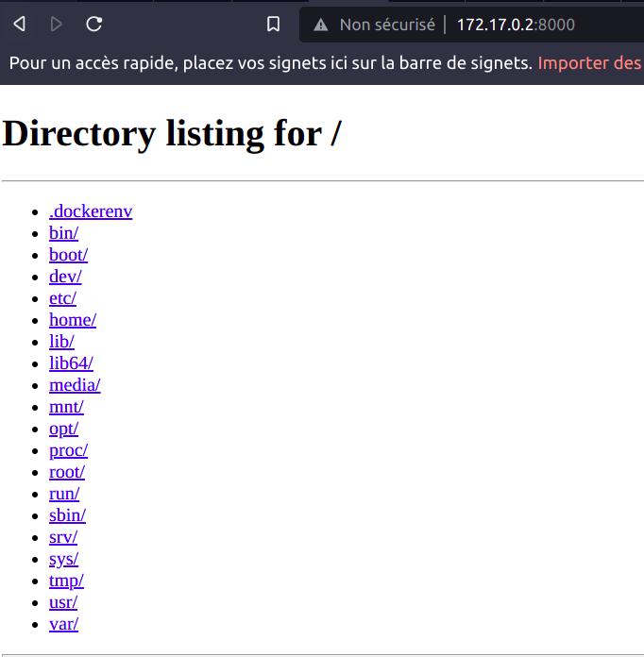The image size is (644, 657).
Task: Click the browser forward arrow button
Action: [57, 25]
